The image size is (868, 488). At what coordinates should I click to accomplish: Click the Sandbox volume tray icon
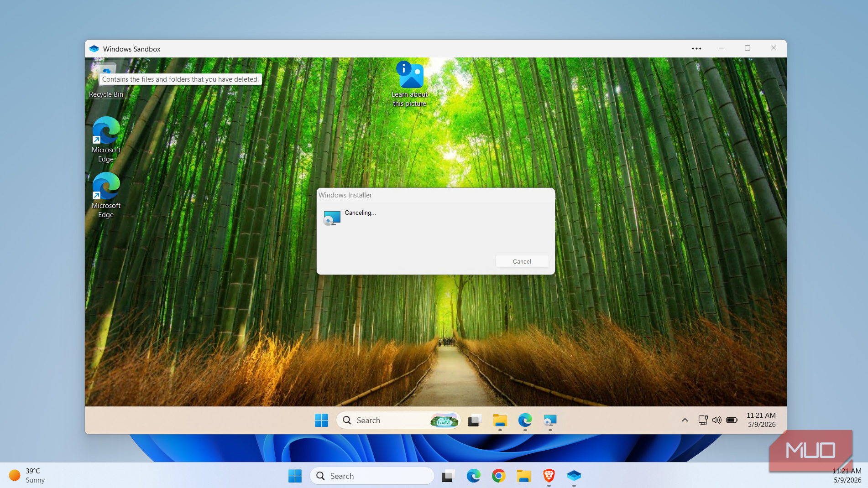pos(717,420)
